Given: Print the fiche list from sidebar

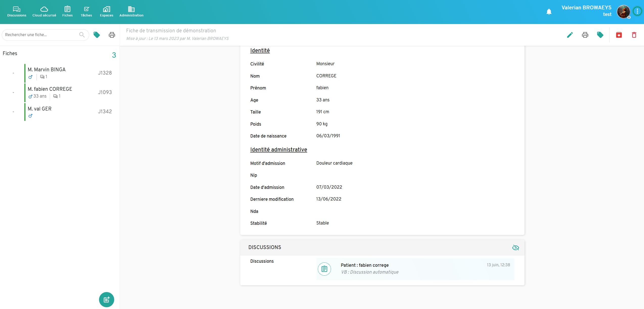Looking at the screenshot, I should pyautogui.click(x=112, y=35).
